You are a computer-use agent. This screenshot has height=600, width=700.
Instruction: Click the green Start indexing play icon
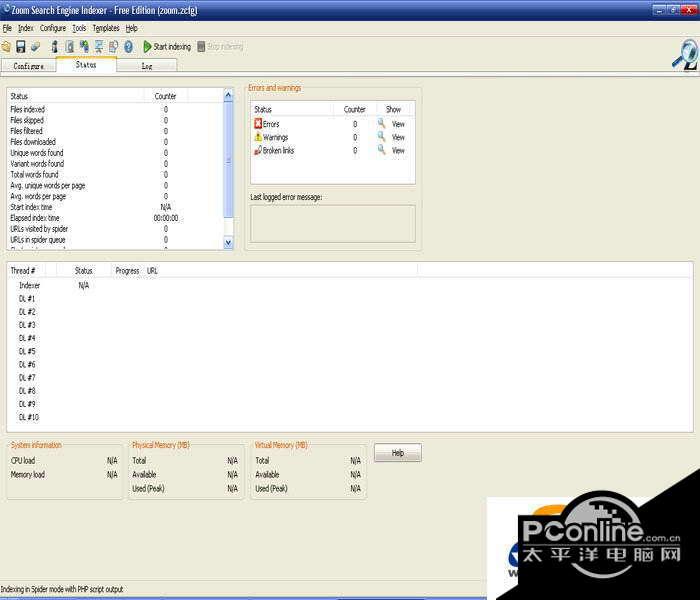coord(147,46)
